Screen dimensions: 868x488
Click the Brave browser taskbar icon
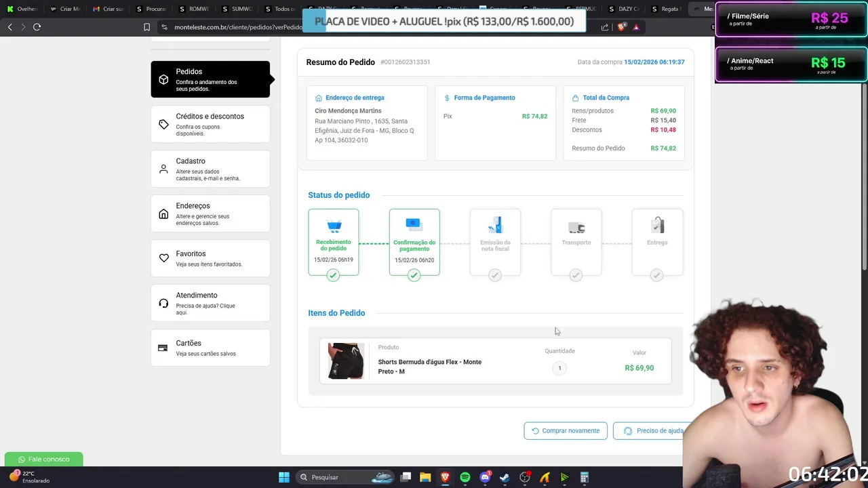tap(446, 477)
